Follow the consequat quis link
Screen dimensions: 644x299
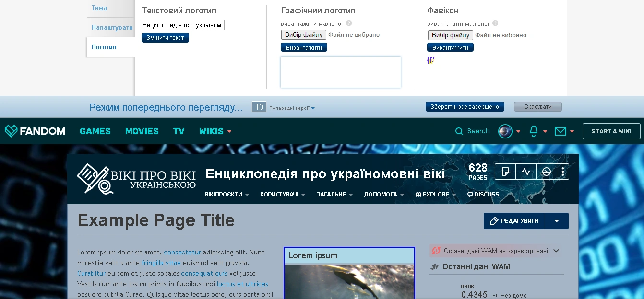pyautogui.click(x=204, y=273)
